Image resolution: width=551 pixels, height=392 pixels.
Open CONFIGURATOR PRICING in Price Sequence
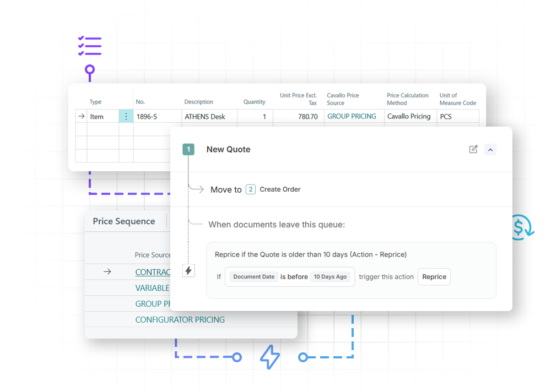click(180, 320)
